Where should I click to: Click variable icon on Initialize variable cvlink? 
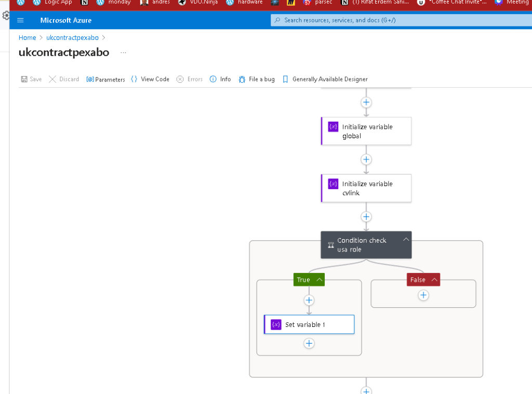tap(333, 184)
